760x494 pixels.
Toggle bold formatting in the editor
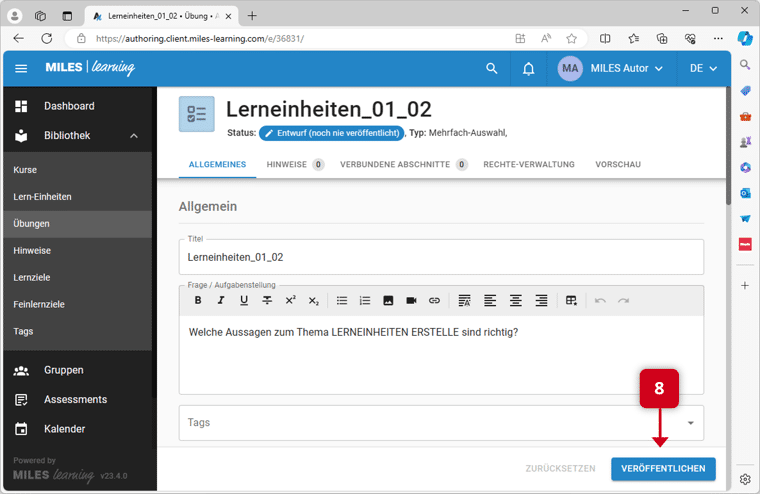pos(198,300)
